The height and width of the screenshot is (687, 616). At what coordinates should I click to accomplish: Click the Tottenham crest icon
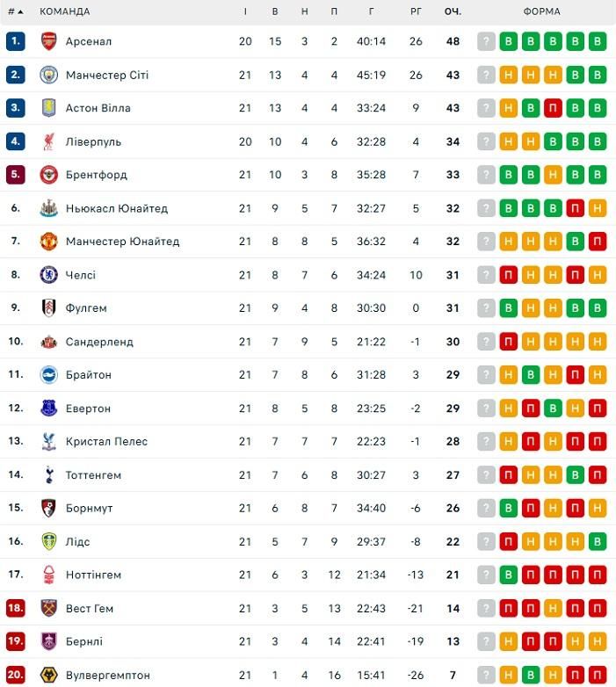coord(48,475)
